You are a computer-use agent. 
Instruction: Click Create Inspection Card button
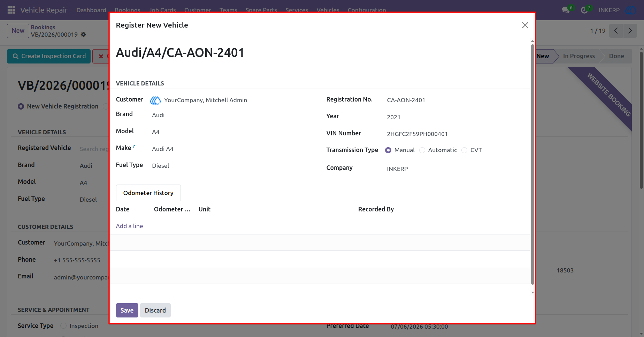49,56
